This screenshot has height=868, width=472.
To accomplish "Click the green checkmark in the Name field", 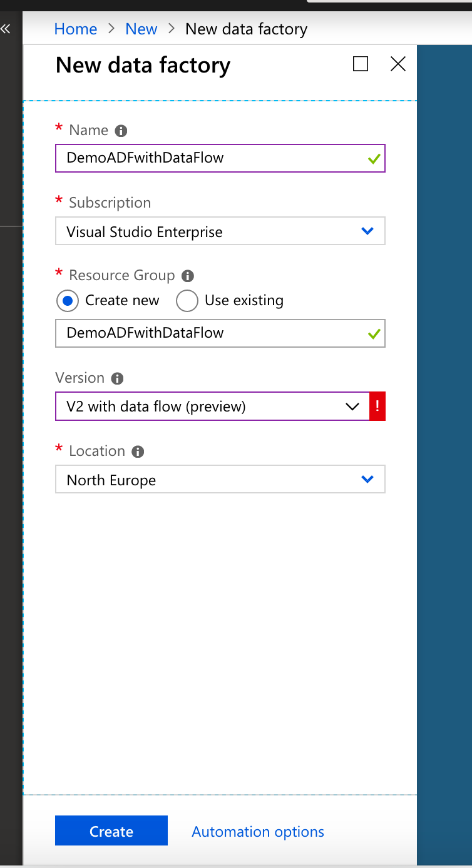I will click(x=373, y=158).
